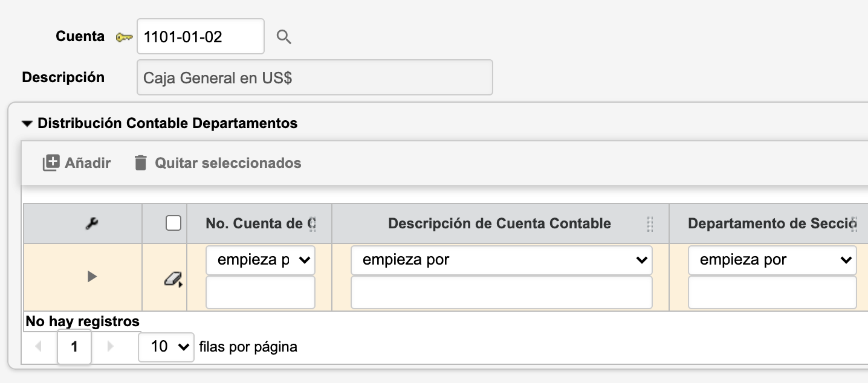Go to page 1 in pager
868x383 pixels.
click(x=74, y=347)
